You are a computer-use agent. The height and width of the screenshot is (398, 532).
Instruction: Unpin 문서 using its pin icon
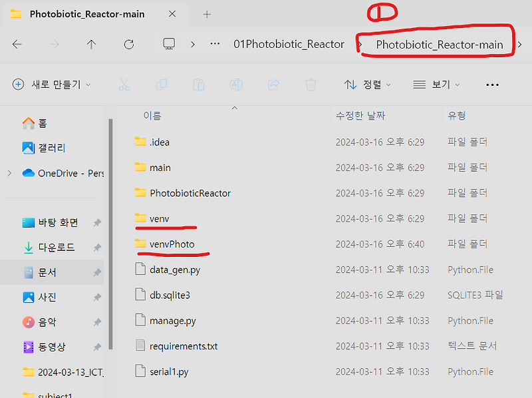click(x=97, y=272)
